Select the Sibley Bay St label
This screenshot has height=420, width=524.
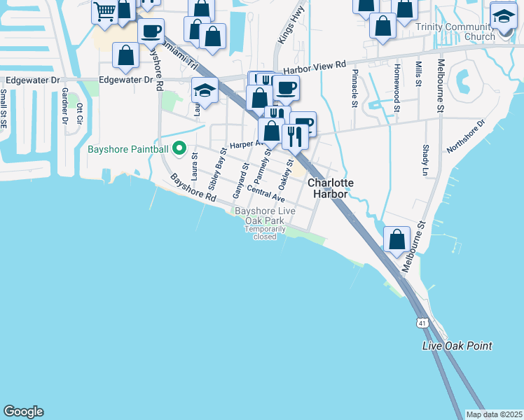pyautogui.click(x=218, y=169)
